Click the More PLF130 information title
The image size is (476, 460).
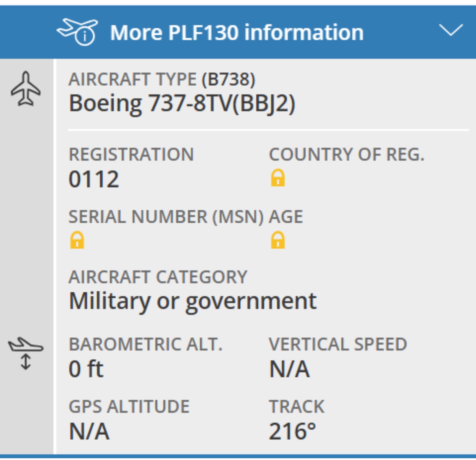tap(237, 33)
